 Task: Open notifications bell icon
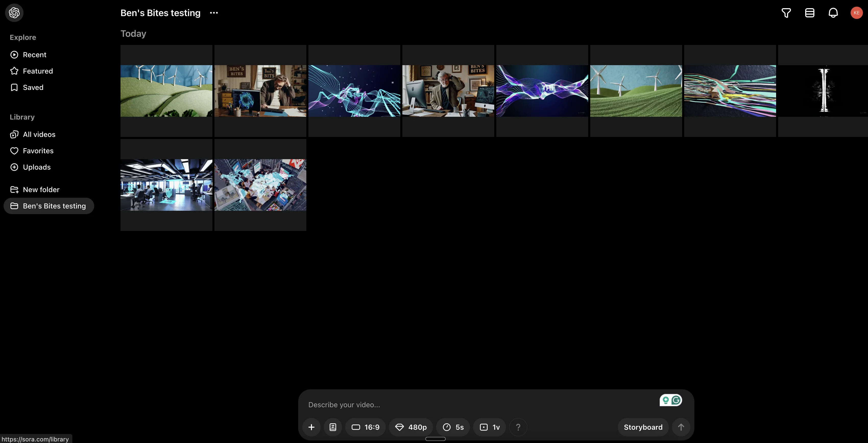(833, 13)
